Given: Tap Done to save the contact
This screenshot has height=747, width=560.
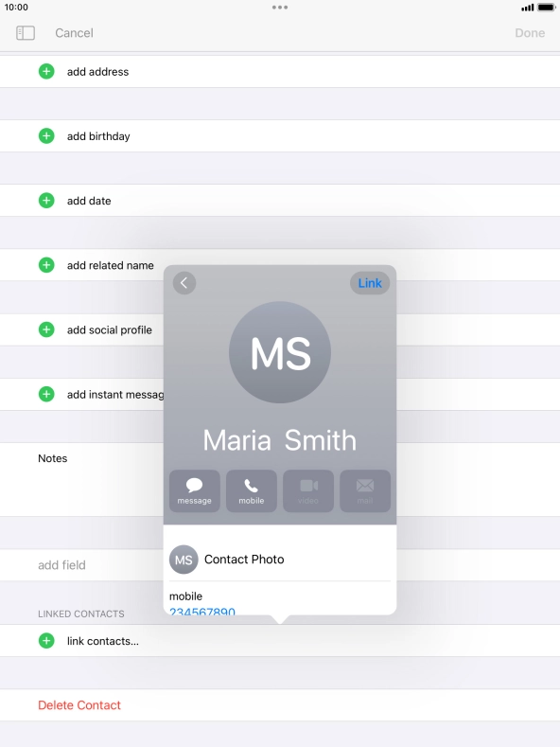Looking at the screenshot, I should coord(530,33).
